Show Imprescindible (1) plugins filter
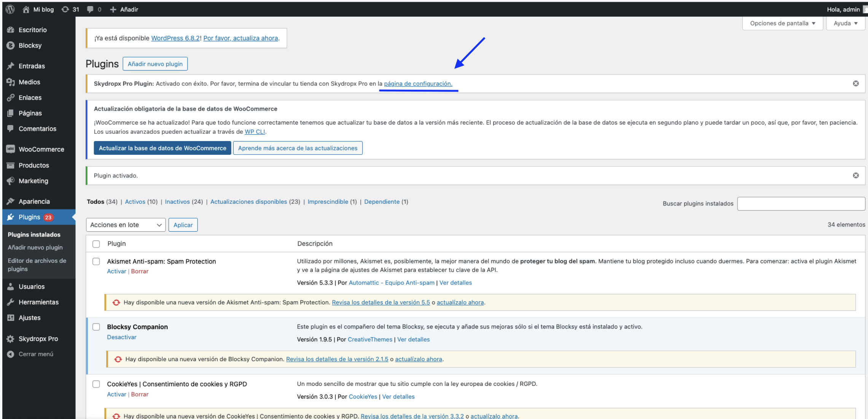This screenshot has width=868, height=419. coord(332,202)
